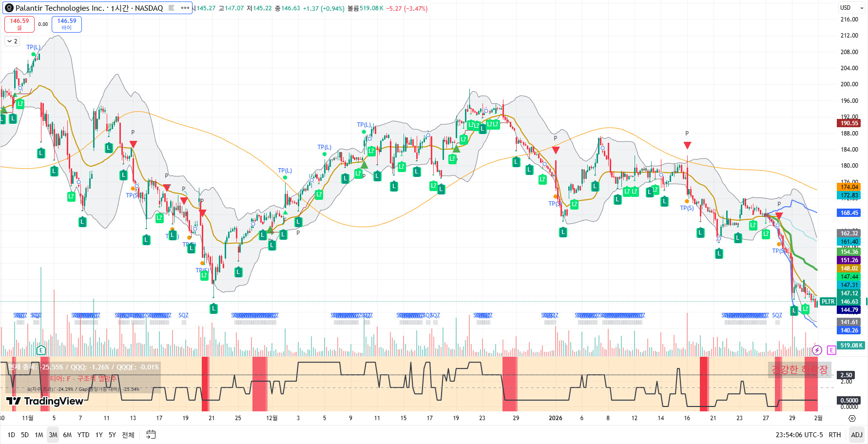Open the go-to-date calendar icon
Viewport: 868px width, 444px height.
[x=151, y=434]
